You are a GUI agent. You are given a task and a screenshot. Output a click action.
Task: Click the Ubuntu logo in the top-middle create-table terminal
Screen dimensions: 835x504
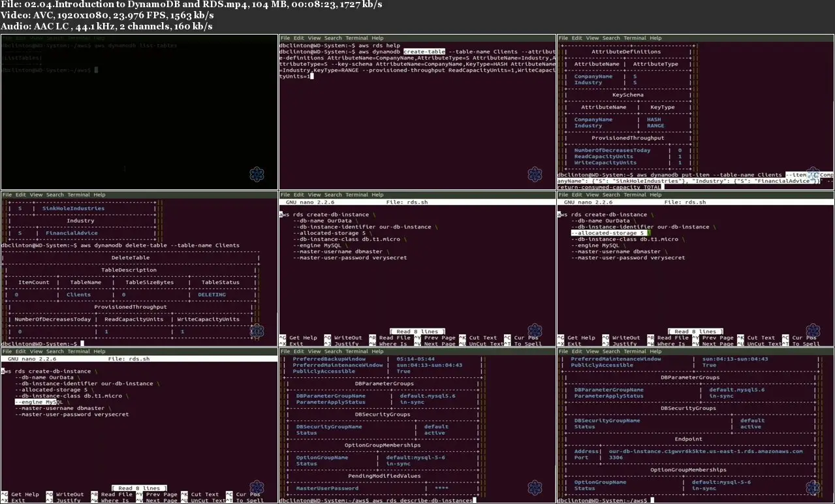535,173
